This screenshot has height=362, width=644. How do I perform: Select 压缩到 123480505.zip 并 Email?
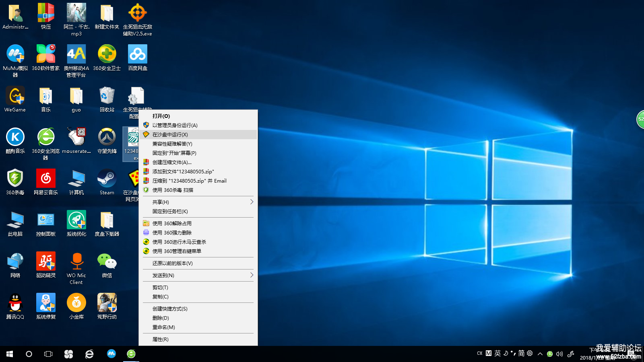coord(198,181)
